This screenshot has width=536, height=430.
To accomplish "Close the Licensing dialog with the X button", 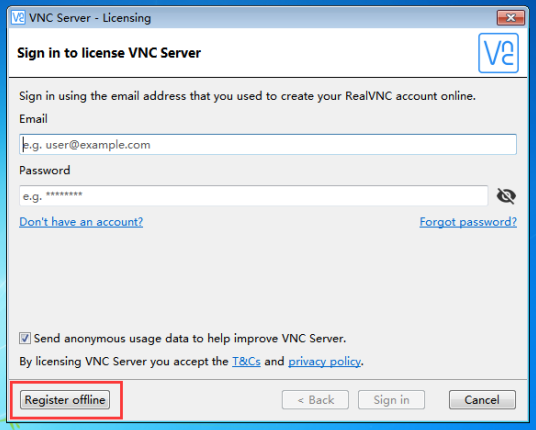I will click(510, 18).
